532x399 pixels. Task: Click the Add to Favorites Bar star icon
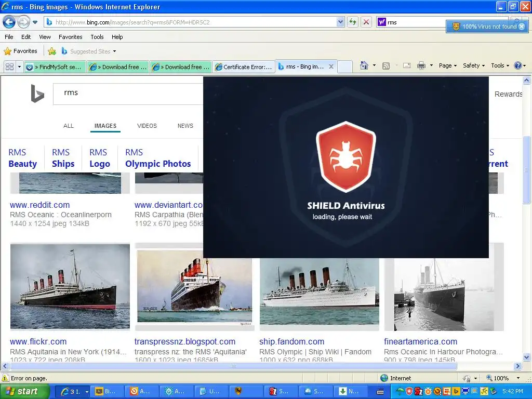click(52, 51)
